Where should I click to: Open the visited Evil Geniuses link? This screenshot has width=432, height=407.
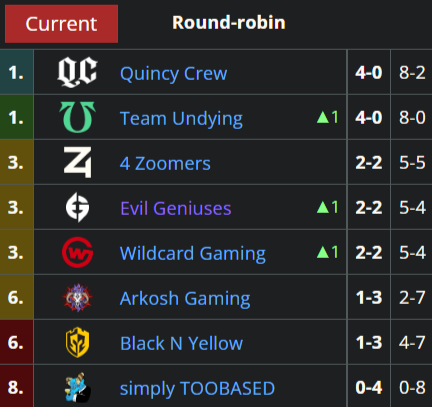coord(175,208)
